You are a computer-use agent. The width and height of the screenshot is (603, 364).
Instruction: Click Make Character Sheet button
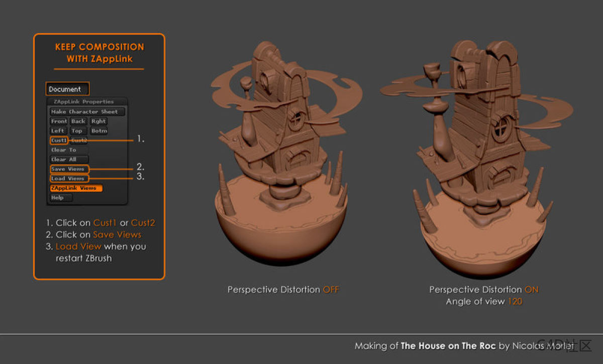tap(87, 112)
